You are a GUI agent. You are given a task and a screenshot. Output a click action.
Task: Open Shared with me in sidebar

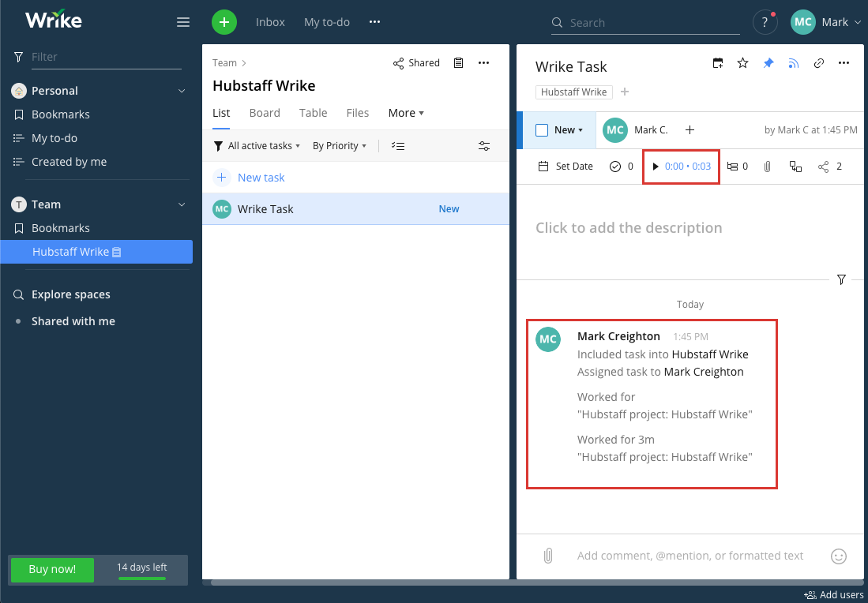click(x=73, y=321)
